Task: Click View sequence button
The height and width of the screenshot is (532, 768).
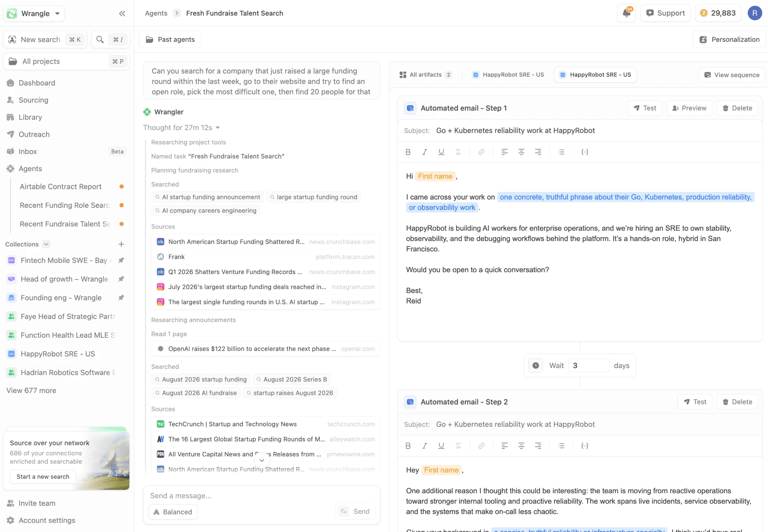Action: coord(732,75)
